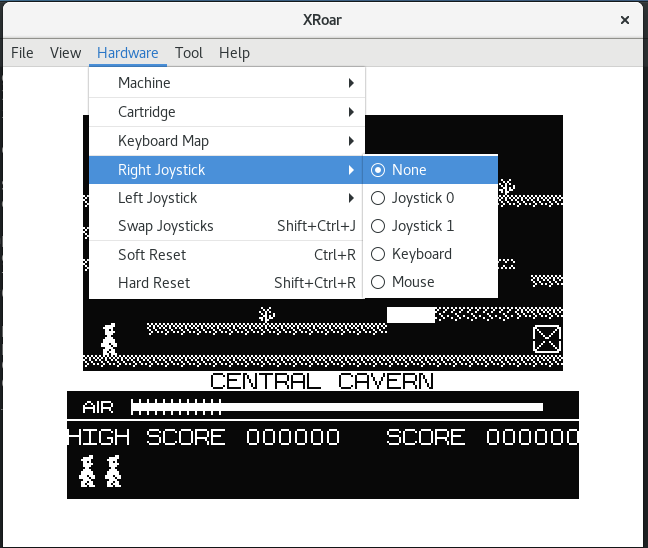648x548 pixels.
Task: Open the File menu
Action: [22, 53]
